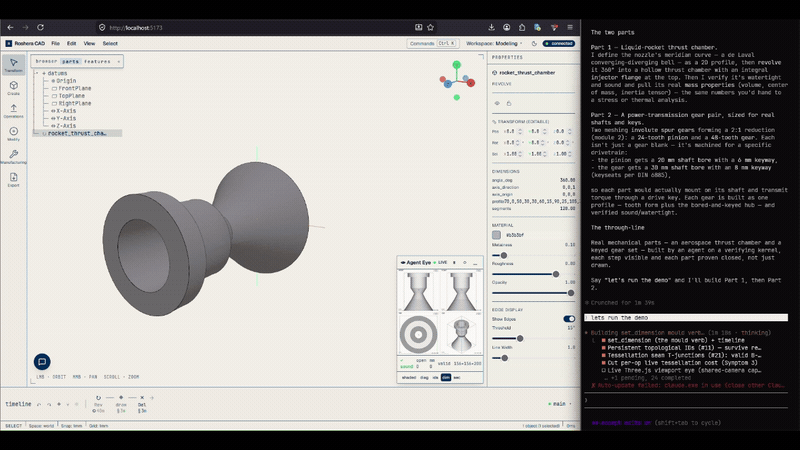800x450 pixels.
Task: Minimize the Agent Eye panel
Action: click(475, 262)
